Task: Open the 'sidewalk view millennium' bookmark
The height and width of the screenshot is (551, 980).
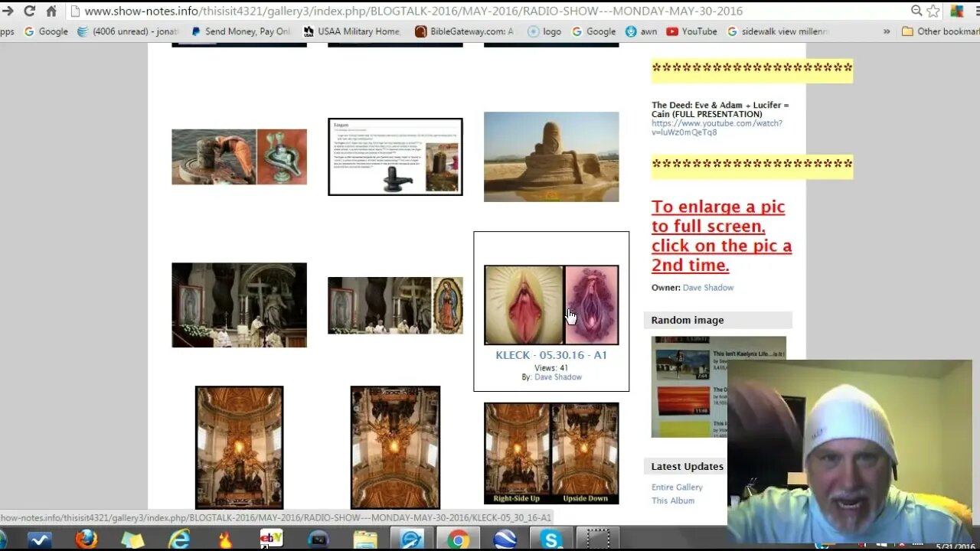Action: (x=778, y=31)
